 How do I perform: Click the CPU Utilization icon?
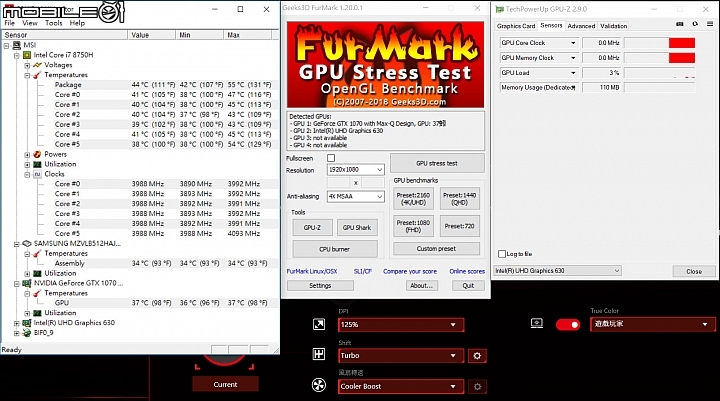(37, 164)
